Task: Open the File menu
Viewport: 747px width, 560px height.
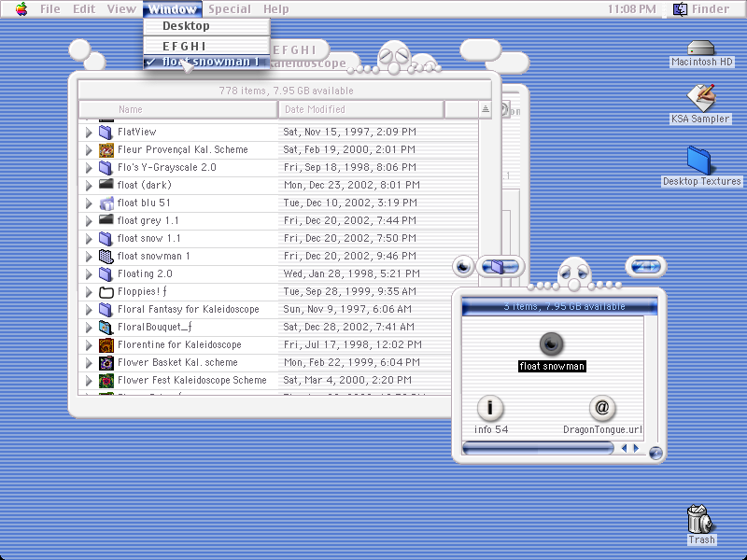Action: [x=50, y=9]
